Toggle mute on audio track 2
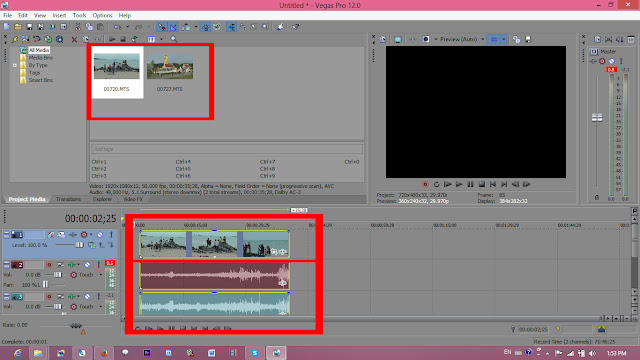This screenshot has width=640, height=360. 87,264
